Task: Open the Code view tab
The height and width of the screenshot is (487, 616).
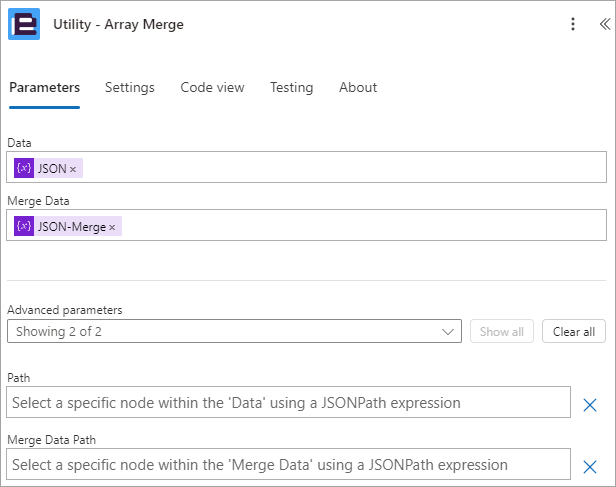Action: point(212,87)
